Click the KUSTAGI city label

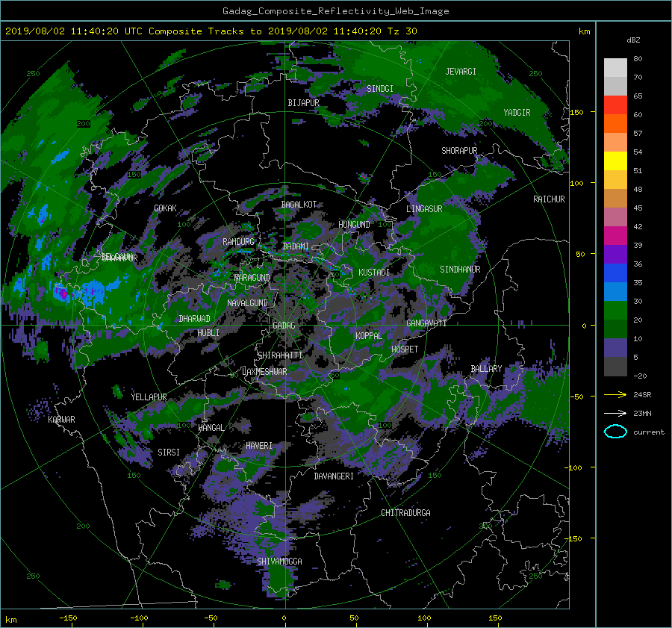coord(374,273)
